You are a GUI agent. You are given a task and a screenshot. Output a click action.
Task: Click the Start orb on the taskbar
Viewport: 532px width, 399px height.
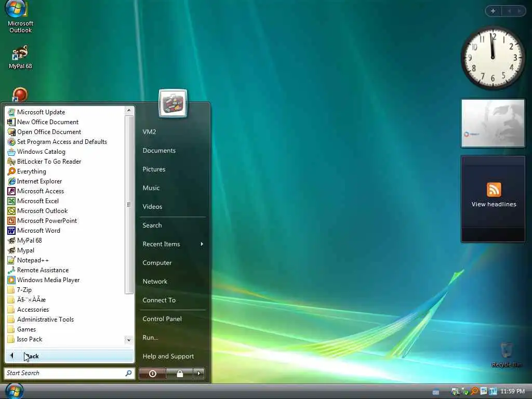pyautogui.click(x=14, y=391)
